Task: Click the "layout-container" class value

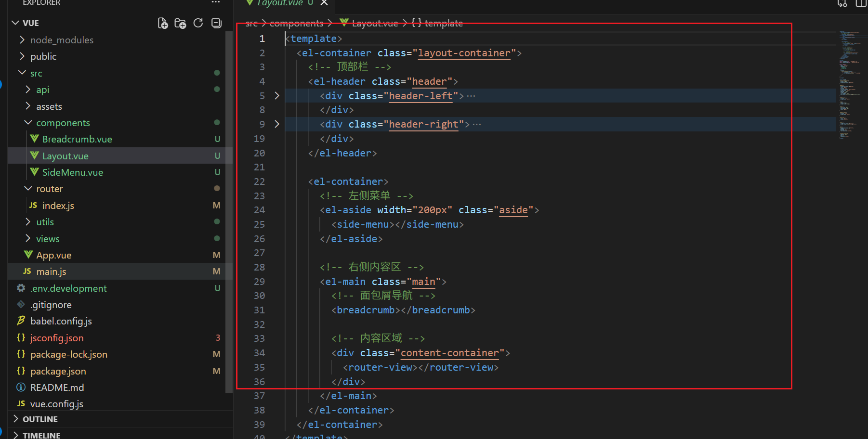Action: coord(464,53)
